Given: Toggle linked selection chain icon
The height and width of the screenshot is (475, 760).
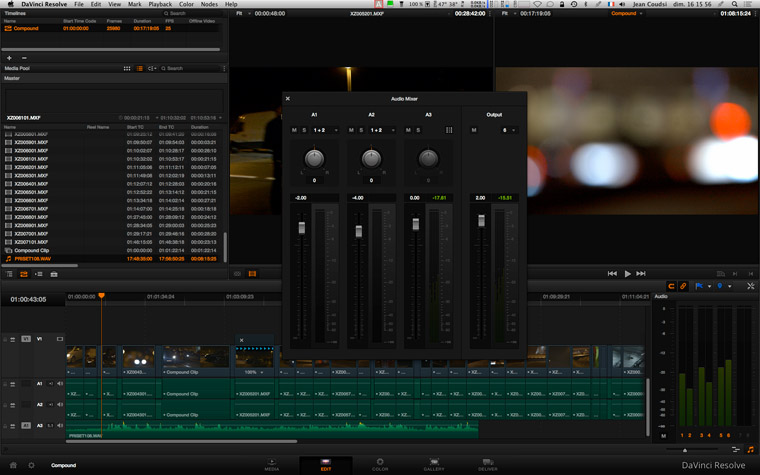Looking at the screenshot, I should coord(683,286).
